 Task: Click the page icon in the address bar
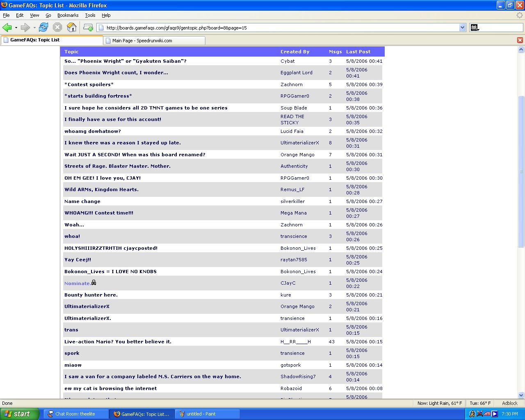[101, 28]
